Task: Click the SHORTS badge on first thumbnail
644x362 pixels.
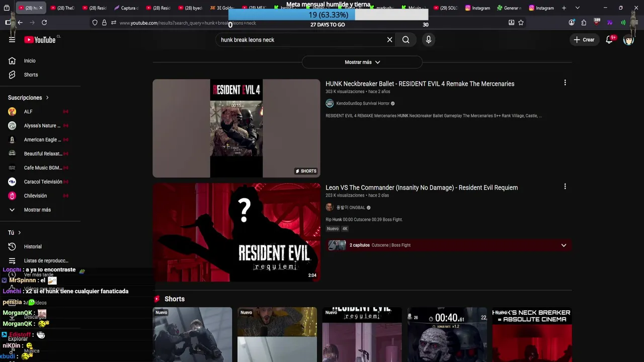Action: click(x=306, y=171)
